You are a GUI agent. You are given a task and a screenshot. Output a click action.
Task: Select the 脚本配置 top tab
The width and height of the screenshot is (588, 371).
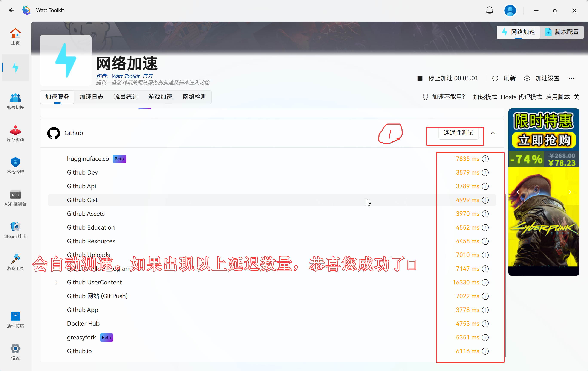coord(562,32)
